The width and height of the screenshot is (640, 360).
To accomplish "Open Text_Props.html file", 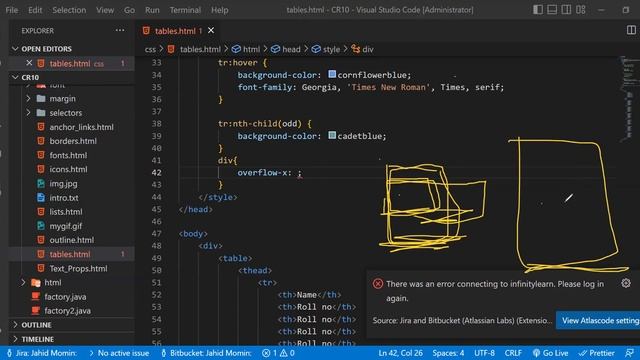I will point(78,268).
